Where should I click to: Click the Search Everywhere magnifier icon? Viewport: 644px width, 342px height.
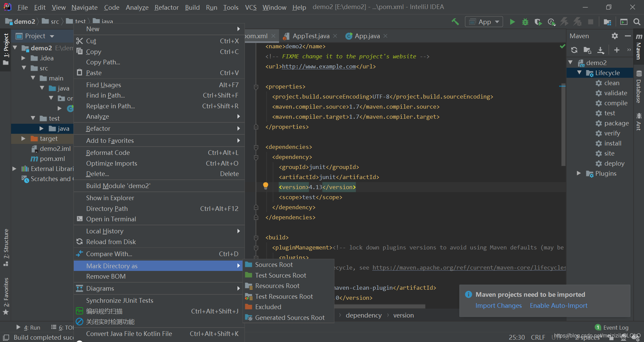point(637,22)
